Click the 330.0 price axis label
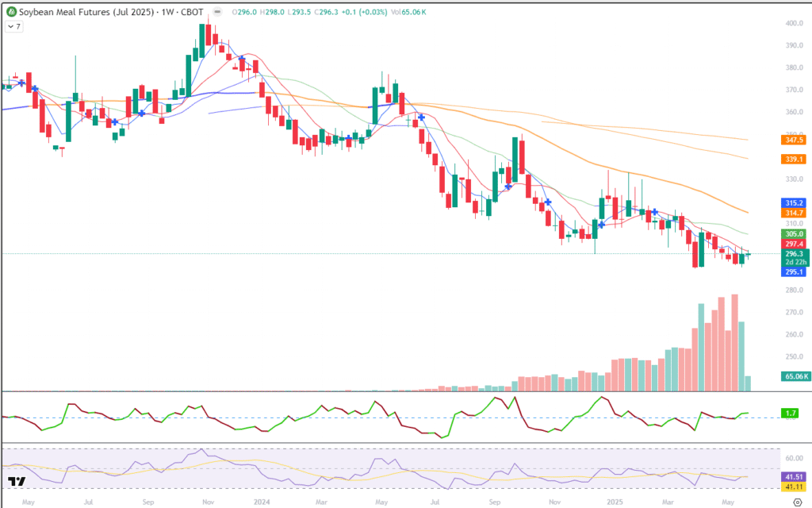The width and height of the screenshot is (812, 508). [794, 179]
